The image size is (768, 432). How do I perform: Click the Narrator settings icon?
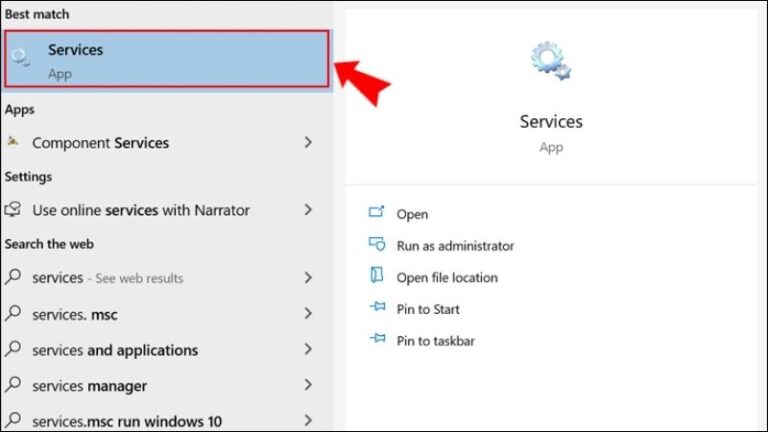(13, 210)
